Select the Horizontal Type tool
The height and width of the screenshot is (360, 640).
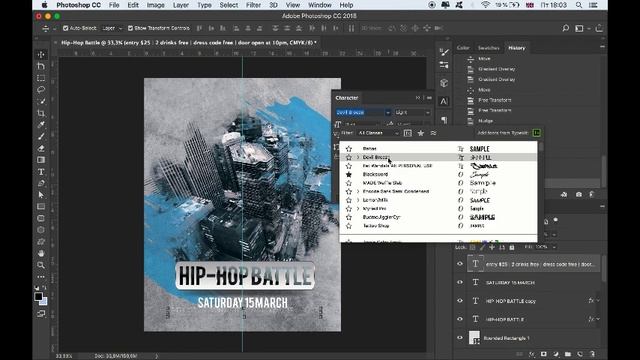(x=41, y=172)
